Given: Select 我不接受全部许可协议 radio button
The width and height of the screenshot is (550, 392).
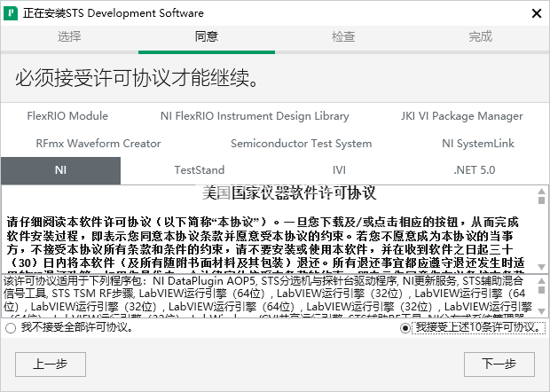Looking at the screenshot, I should tap(11, 328).
